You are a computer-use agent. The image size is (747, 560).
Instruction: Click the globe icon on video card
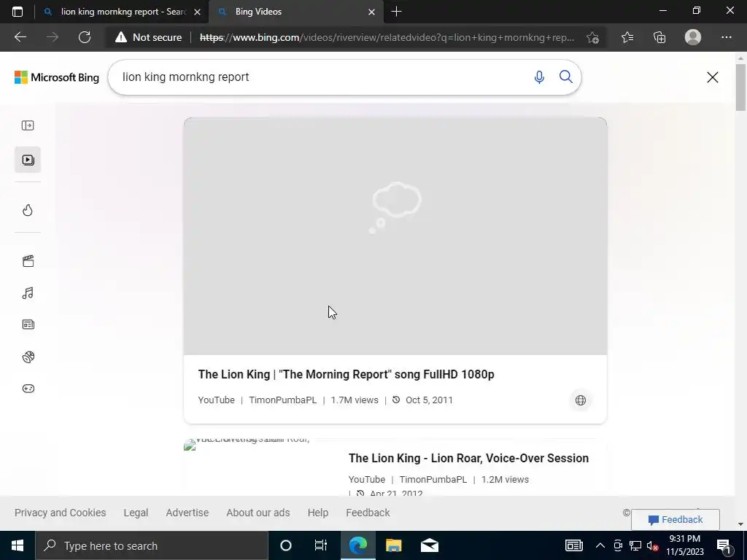click(580, 400)
